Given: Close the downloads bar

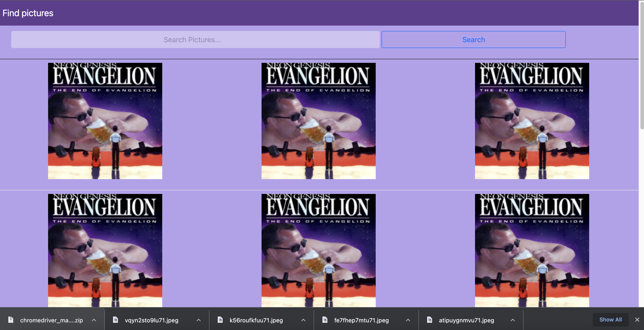Looking at the screenshot, I should pos(637,320).
